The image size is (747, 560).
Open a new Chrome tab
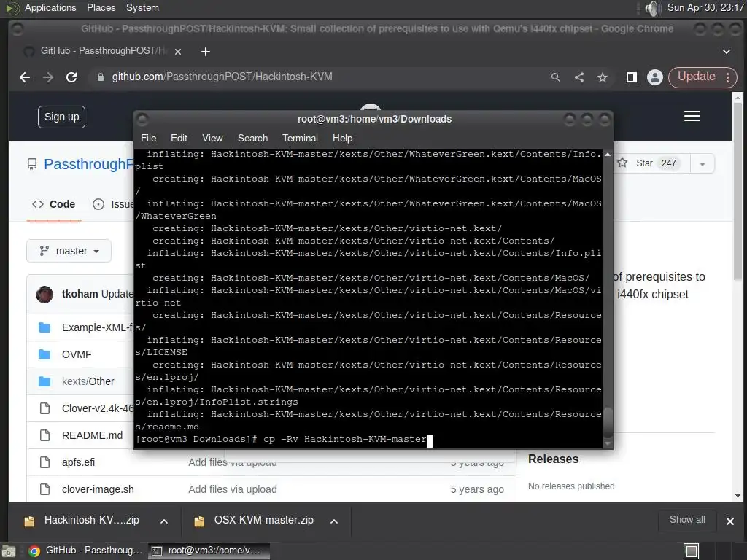205,52
